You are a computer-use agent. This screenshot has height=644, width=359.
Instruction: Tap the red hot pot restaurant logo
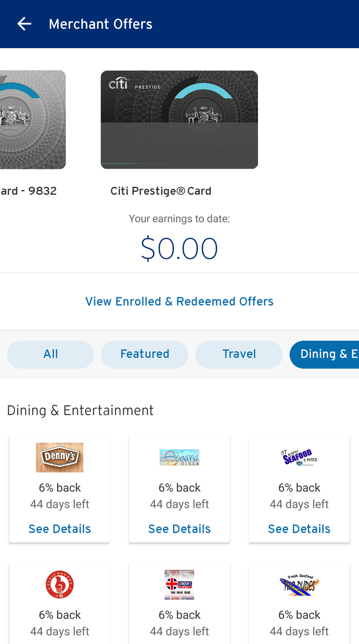click(59, 585)
